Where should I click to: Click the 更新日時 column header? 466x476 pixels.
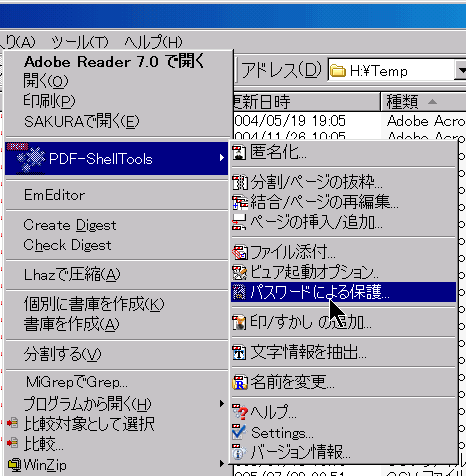[307, 101]
